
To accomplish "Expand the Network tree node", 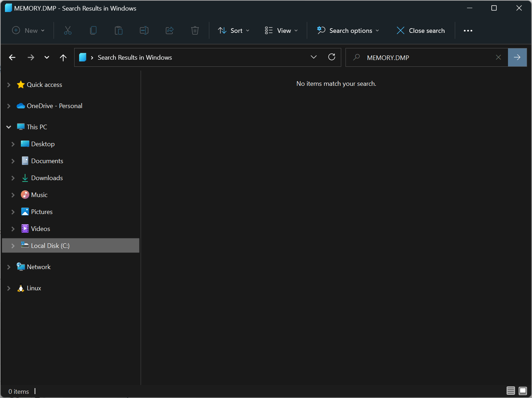I will (9, 267).
